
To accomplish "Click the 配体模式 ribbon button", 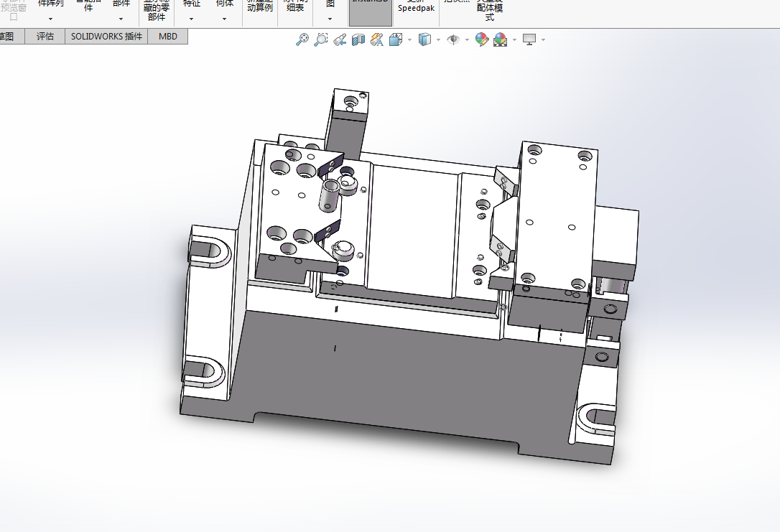I will [x=490, y=10].
